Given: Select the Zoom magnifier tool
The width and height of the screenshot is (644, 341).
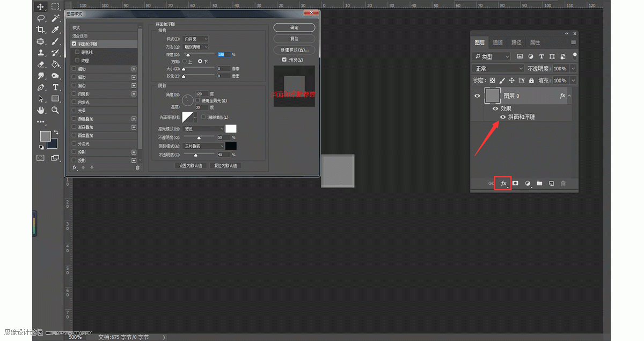Looking at the screenshot, I should (x=55, y=110).
